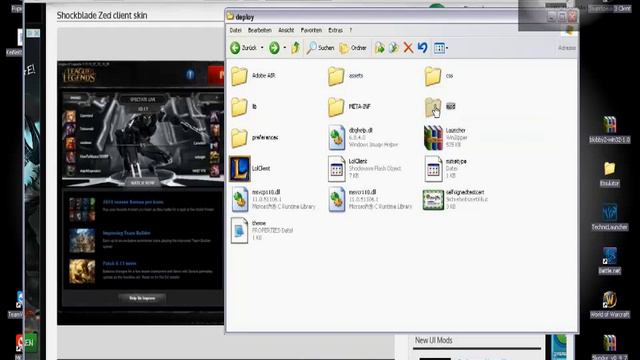
Task: Expand the forward history dropdown arrow
Action: pos(284,48)
